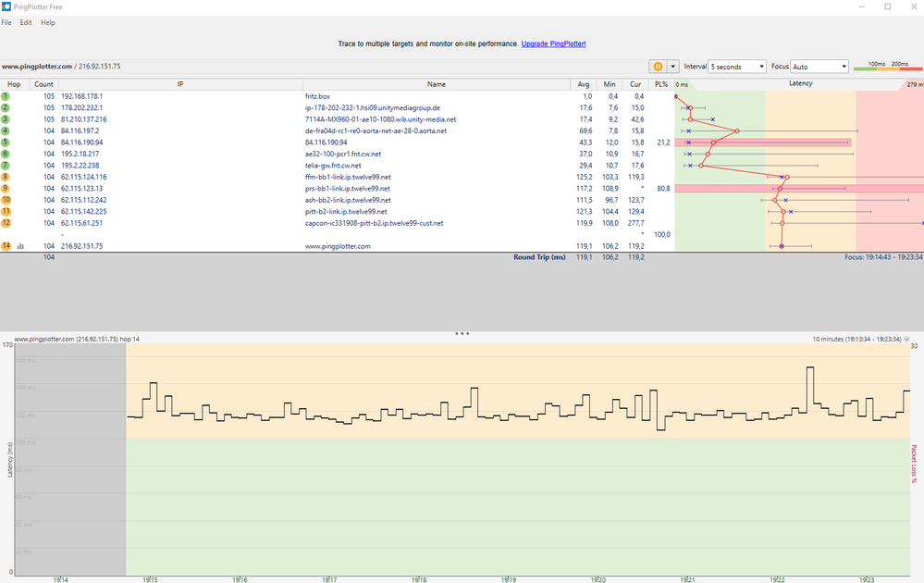The image size is (924, 583).
Task: Click hostname ash-bb2-link.ip.twelve99.net
Action: [348, 200]
